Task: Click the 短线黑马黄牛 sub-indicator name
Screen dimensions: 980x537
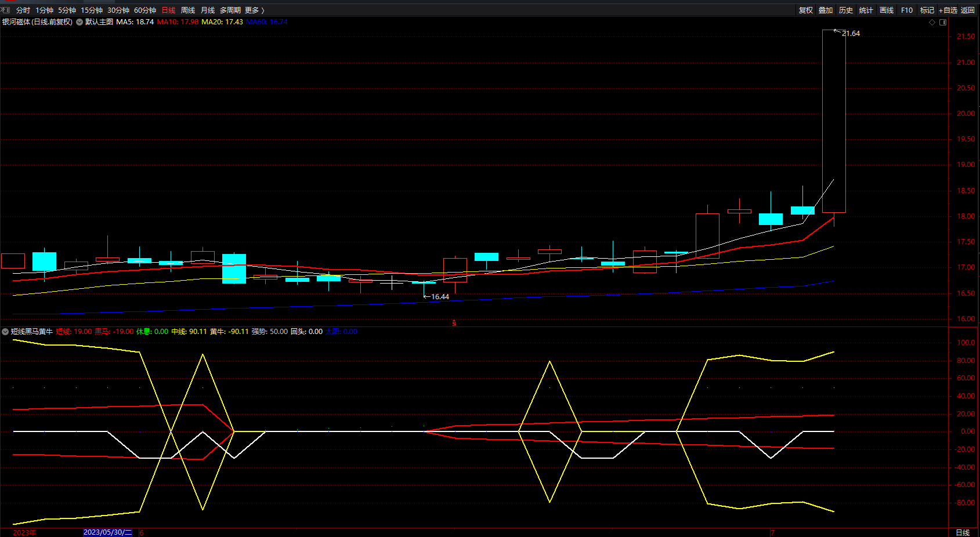Action: coord(32,332)
